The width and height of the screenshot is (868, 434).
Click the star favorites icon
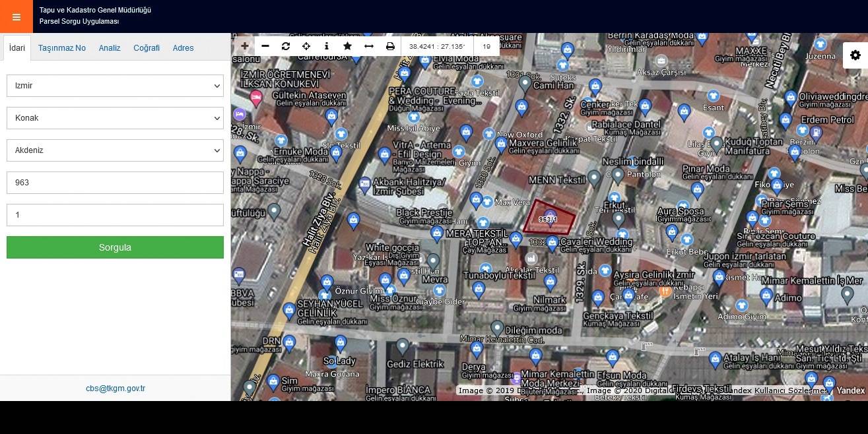click(x=348, y=46)
